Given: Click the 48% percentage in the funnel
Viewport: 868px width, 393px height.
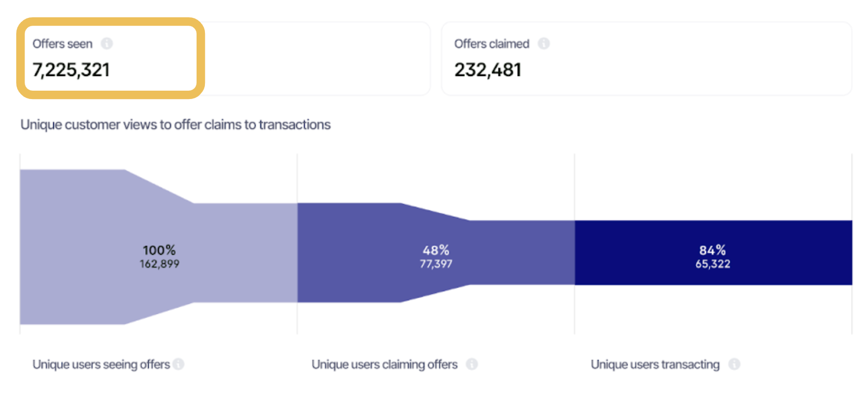Looking at the screenshot, I should [436, 250].
